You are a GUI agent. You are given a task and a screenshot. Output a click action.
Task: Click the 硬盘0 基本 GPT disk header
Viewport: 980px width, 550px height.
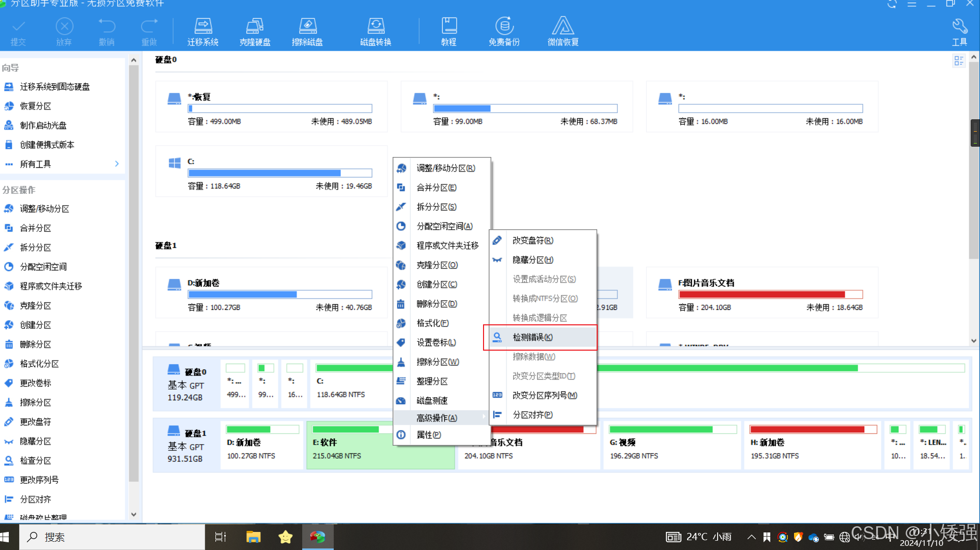coord(186,384)
